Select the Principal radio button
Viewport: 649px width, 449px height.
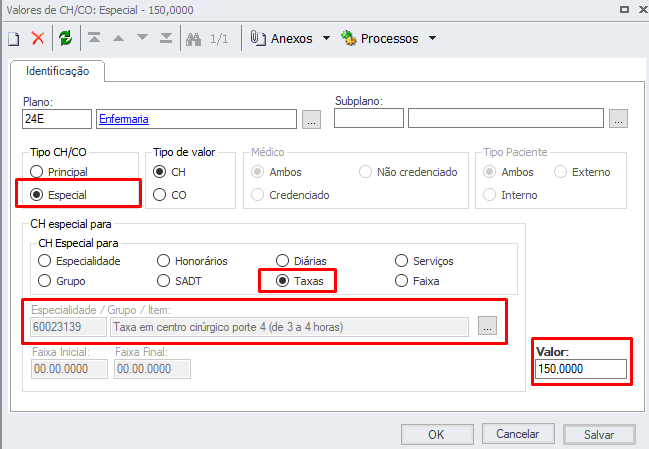coord(36,171)
